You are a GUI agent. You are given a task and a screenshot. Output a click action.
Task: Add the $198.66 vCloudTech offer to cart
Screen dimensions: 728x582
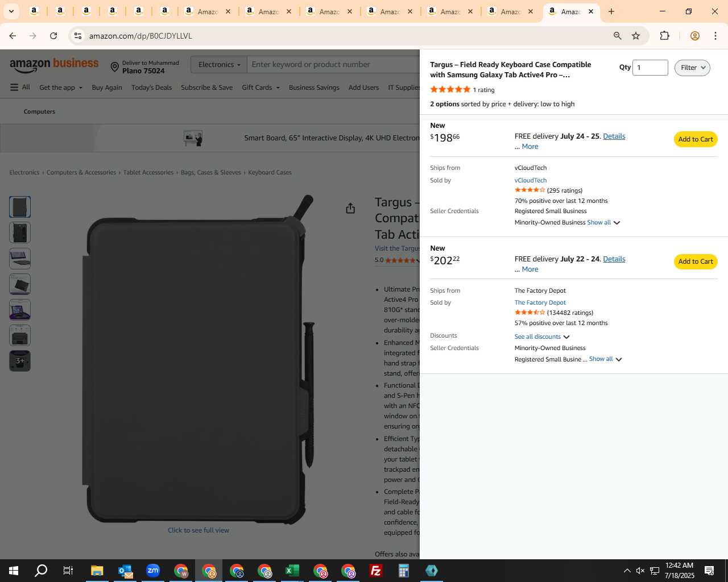point(696,139)
